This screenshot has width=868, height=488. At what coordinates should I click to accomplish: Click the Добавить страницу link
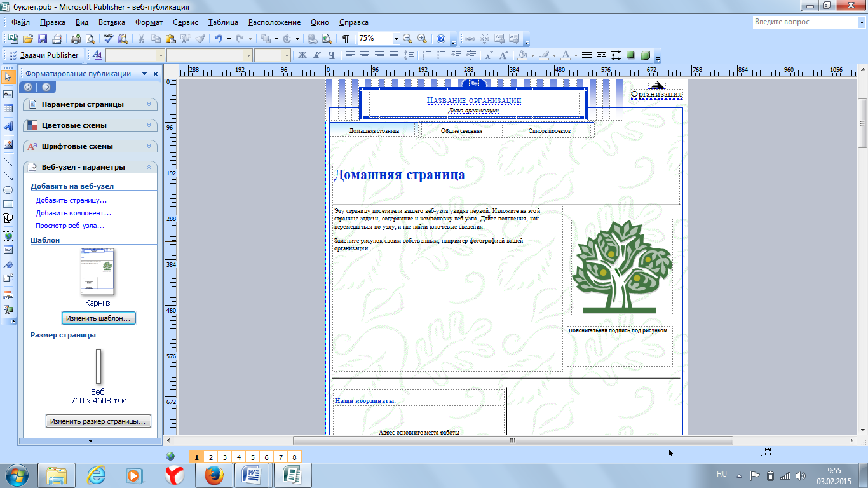71,200
